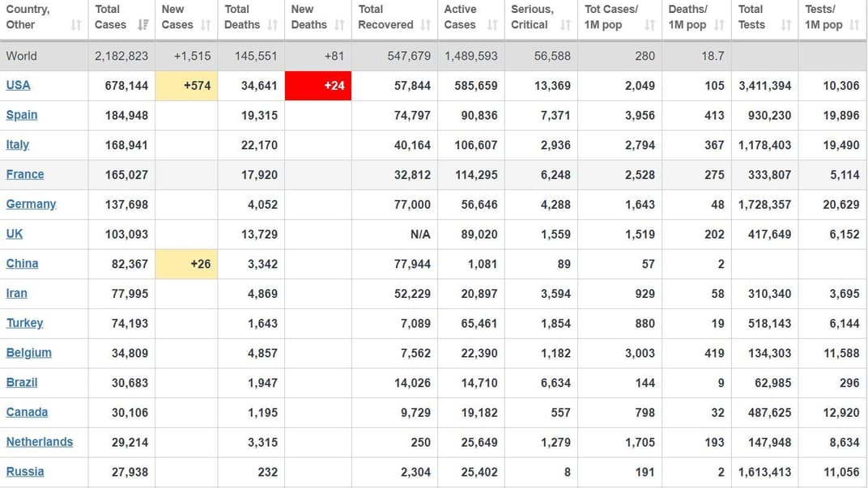Viewport: 868px width, 488px height.
Task: Sort table by Total Deaths arrow icon
Action: (272, 25)
